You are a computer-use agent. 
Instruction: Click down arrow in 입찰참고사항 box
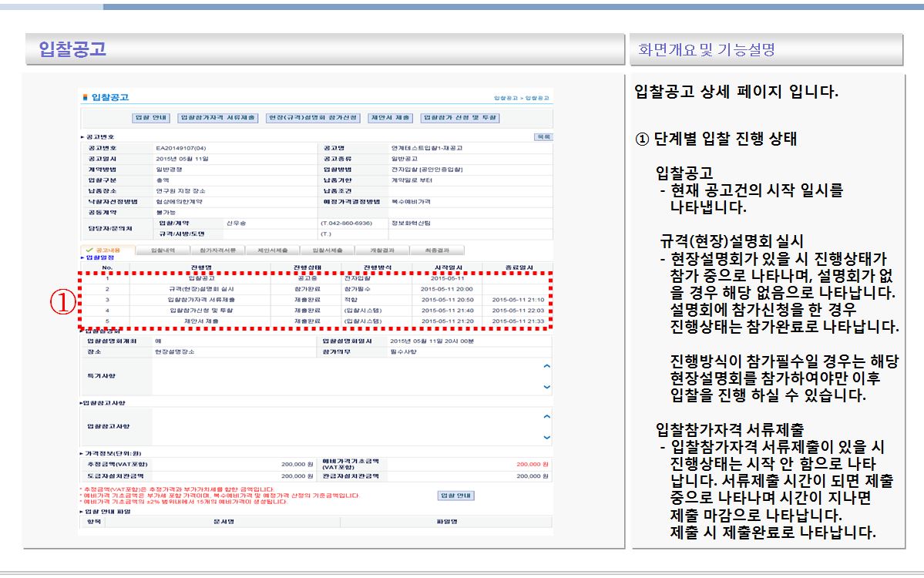pos(547,437)
